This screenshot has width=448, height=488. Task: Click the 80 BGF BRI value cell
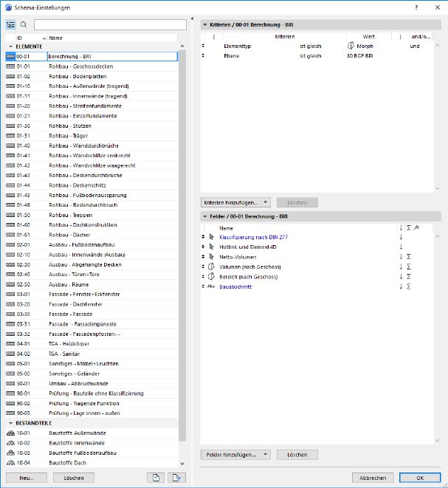[360, 56]
